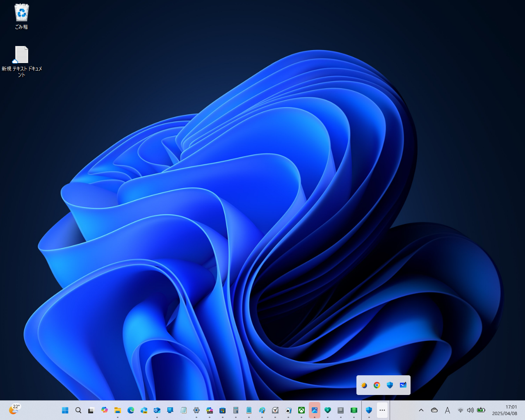Viewport: 525px width, 420px height.
Task: Open OneDrive cloud tray icon
Action: [x=434, y=410]
